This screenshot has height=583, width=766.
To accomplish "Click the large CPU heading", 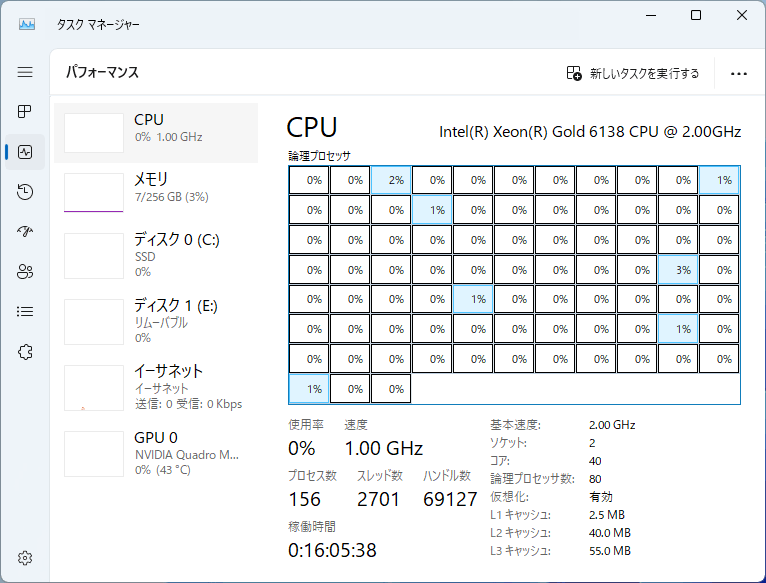I will [x=312, y=128].
